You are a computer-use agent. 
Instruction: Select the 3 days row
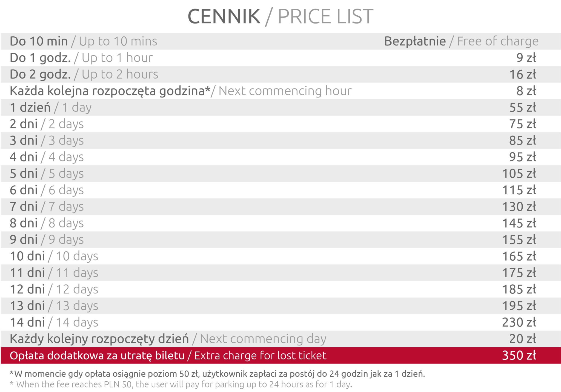(280, 140)
